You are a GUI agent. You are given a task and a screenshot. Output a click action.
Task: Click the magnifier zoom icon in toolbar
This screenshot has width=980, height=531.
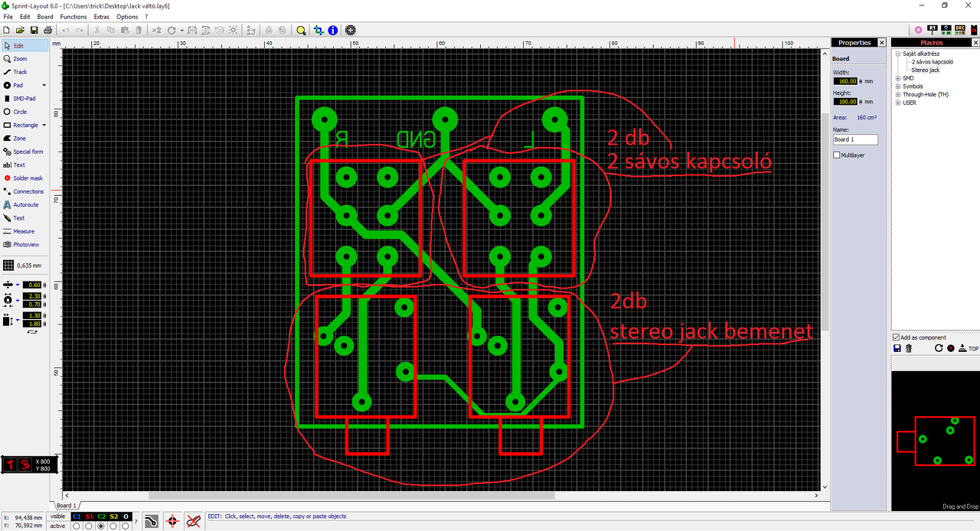[301, 30]
